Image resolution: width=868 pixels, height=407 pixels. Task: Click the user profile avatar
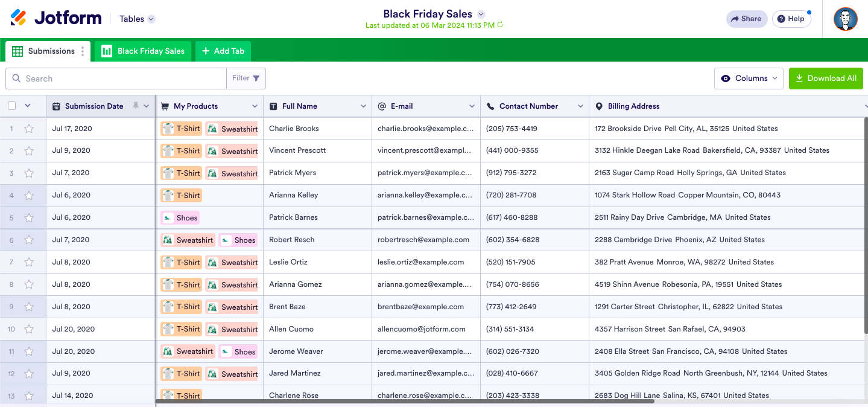click(845, 19)
